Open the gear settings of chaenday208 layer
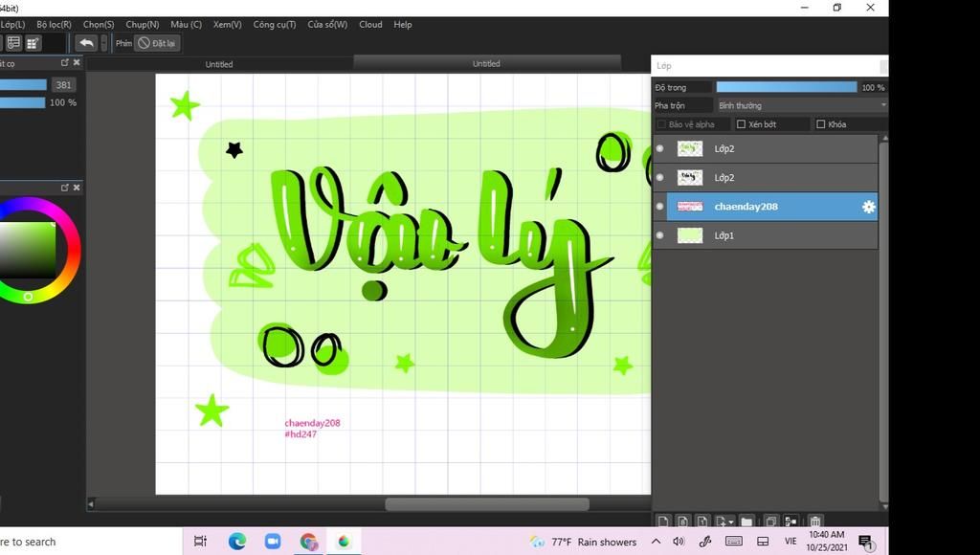The image size is (980, 555). [868, 207]
